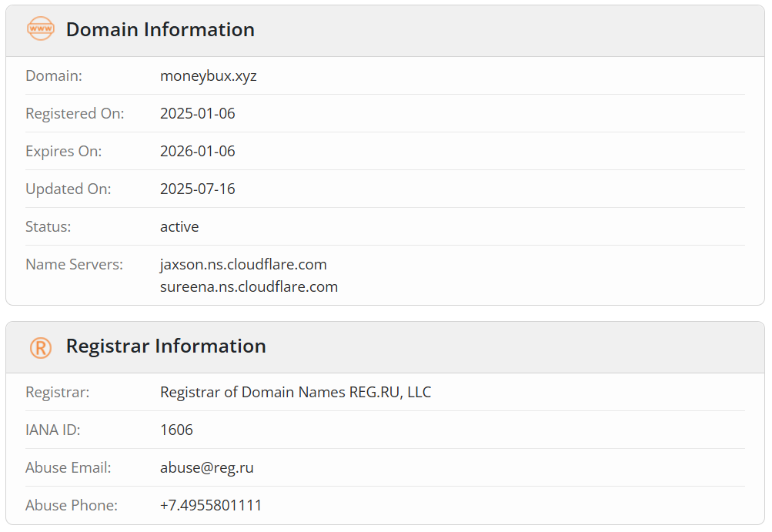Click the Abuse Email label

69,467
